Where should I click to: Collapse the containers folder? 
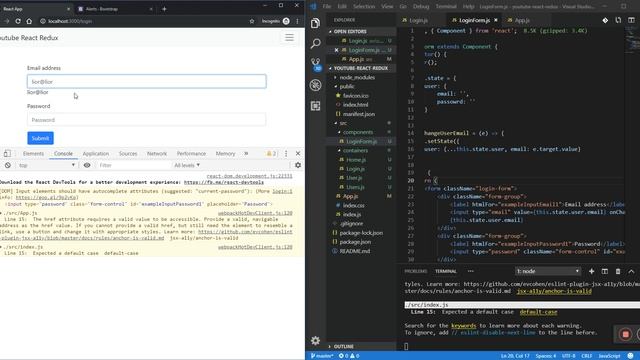pos(356,151)
